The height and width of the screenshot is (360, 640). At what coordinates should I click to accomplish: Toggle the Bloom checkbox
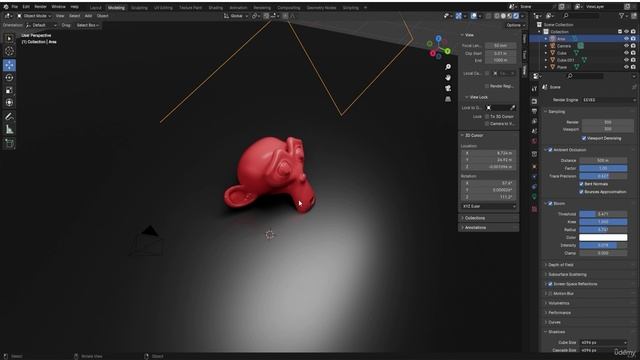click(550, 203)
